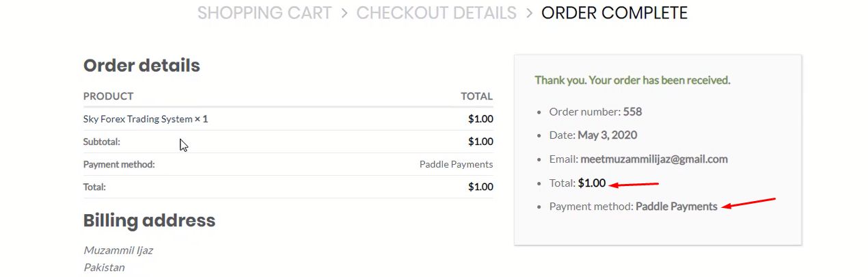
Task: Open the Checkout Details breadcrumb step
Action: pyautogui.click(x=436, y=13)
